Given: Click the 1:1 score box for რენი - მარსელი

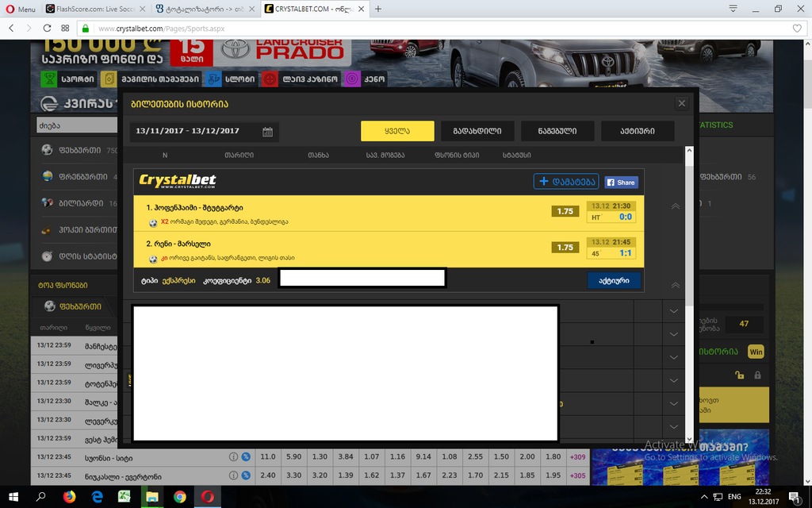Looking at the screenshot, I should (611, 253).
